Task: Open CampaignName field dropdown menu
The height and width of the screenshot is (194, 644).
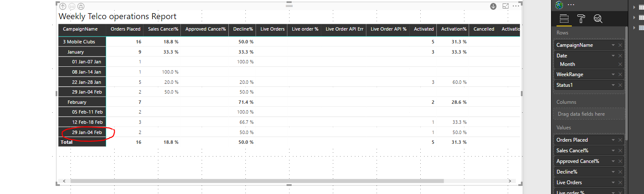Action: coord(613,45)
